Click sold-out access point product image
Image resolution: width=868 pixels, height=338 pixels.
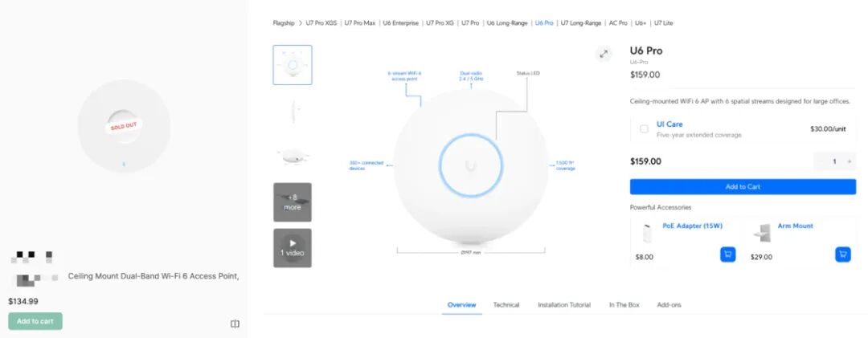124,126
